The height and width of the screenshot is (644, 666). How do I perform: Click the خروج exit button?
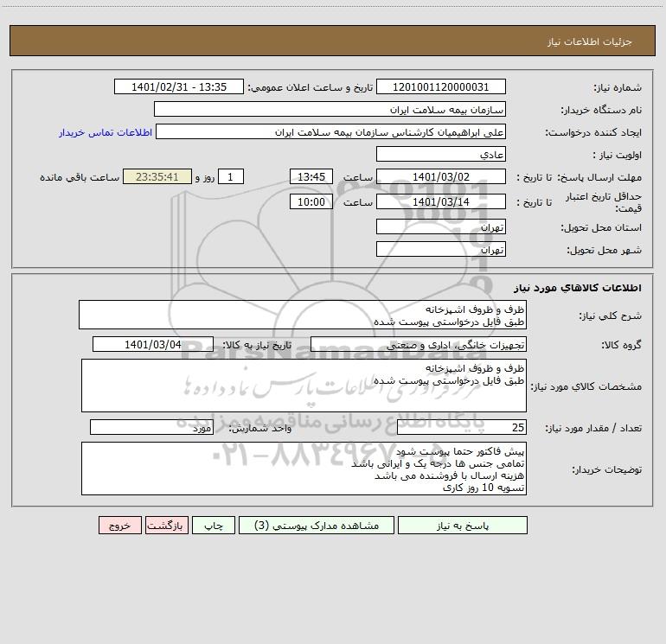click(119, 526)
